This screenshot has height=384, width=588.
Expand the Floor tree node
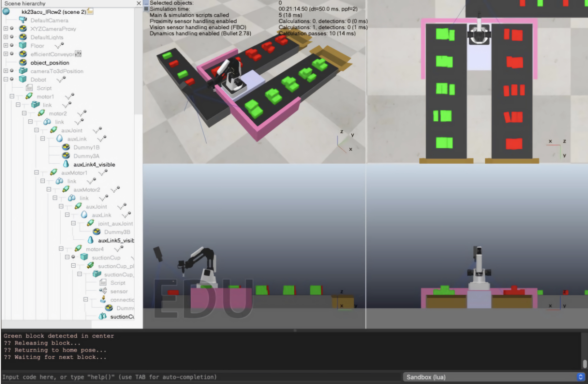click(x=6, y=45)
